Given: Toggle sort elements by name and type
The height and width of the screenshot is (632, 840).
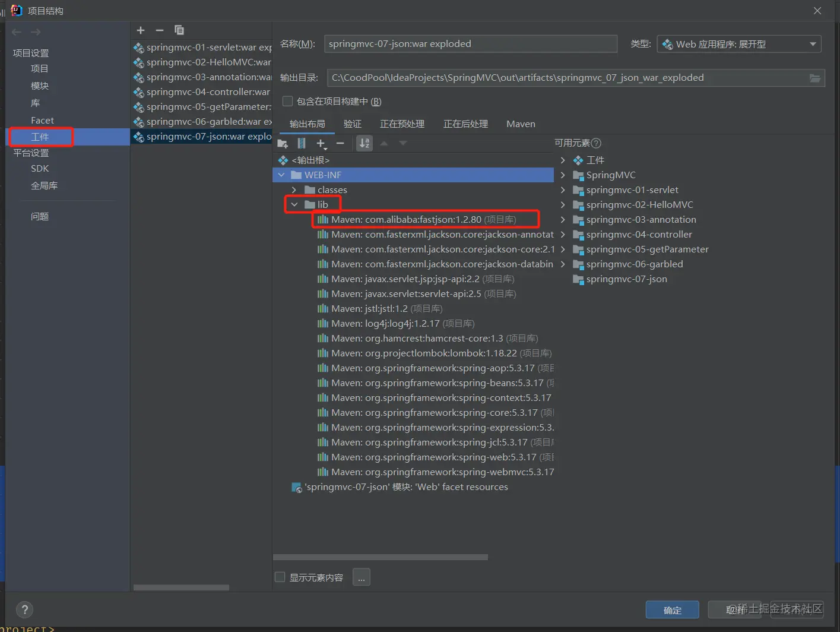Looking at the screenshot, I should 364,143.
